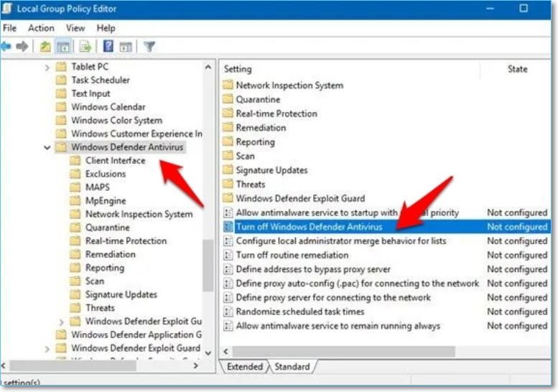Click folder icon next to Network Inspection System setting

click(228, 85)
